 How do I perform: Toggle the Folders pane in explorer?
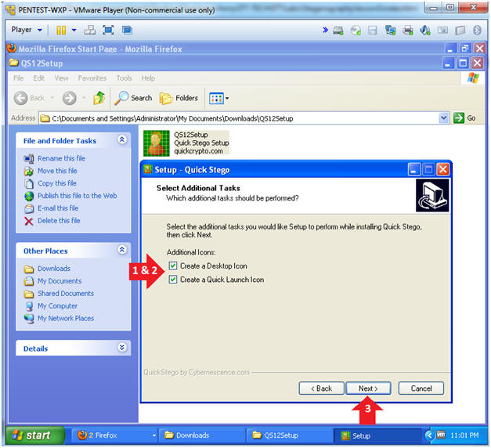tap(179, 99)
